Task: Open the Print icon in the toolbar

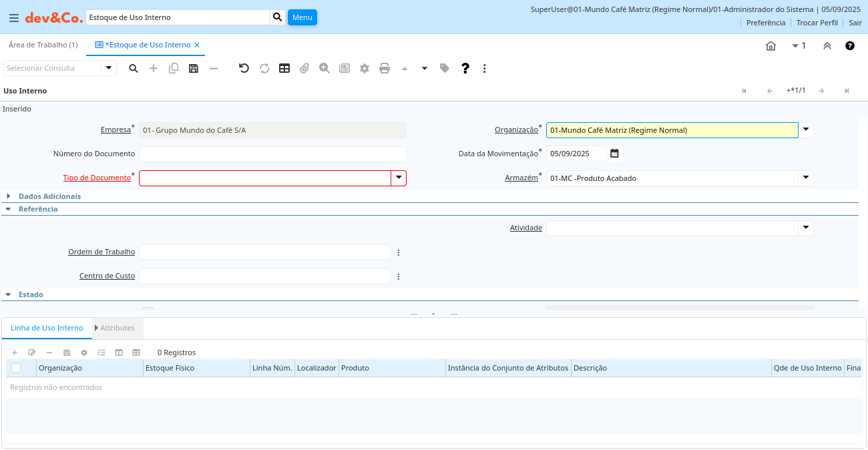Action: coord(385,68)
